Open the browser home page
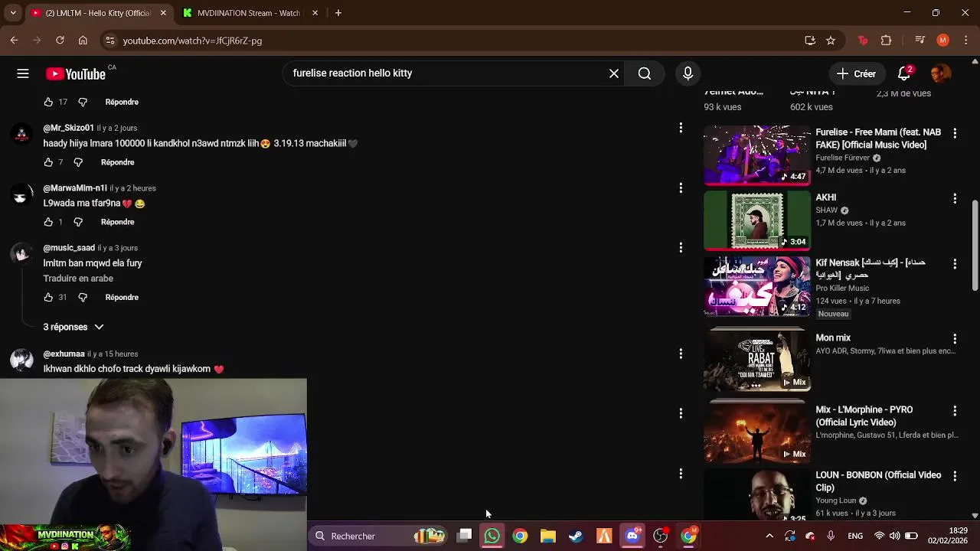This screenshot has height=551, width=980. pyautogui.click(x=83, y=41)
